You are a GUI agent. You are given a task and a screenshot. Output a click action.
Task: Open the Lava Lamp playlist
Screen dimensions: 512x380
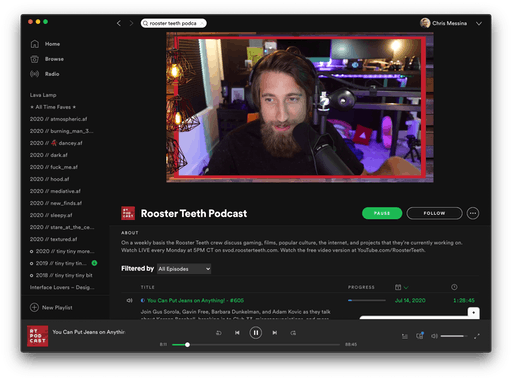(43, 95)
